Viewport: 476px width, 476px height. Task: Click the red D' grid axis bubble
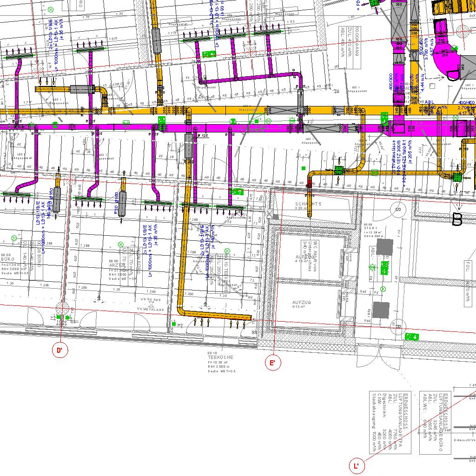coord(60,350)
